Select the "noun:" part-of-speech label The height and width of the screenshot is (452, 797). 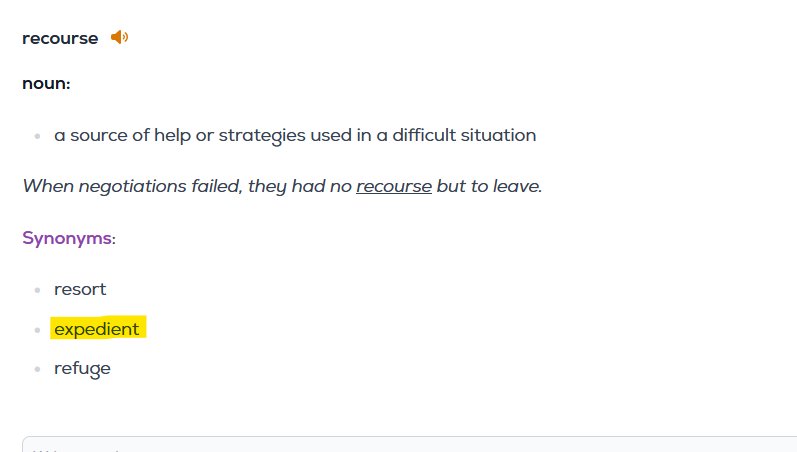pos(46,83)
